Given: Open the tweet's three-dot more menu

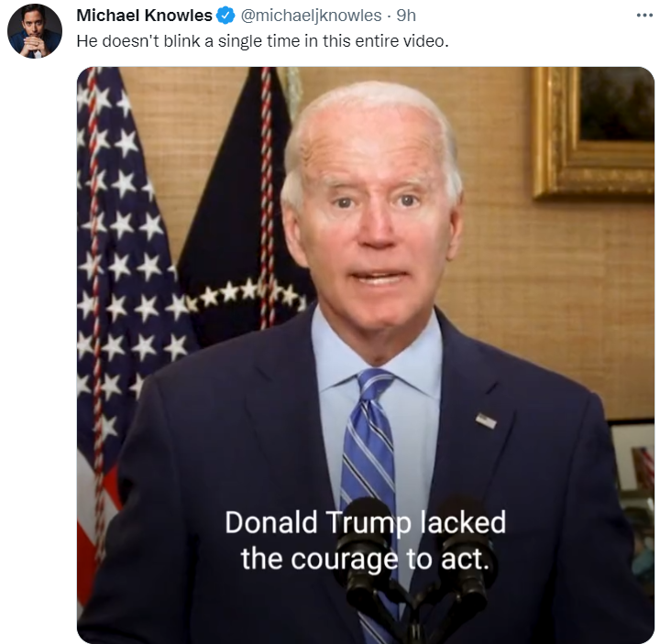Looking at the screenshot, I should tap(644, 16).
